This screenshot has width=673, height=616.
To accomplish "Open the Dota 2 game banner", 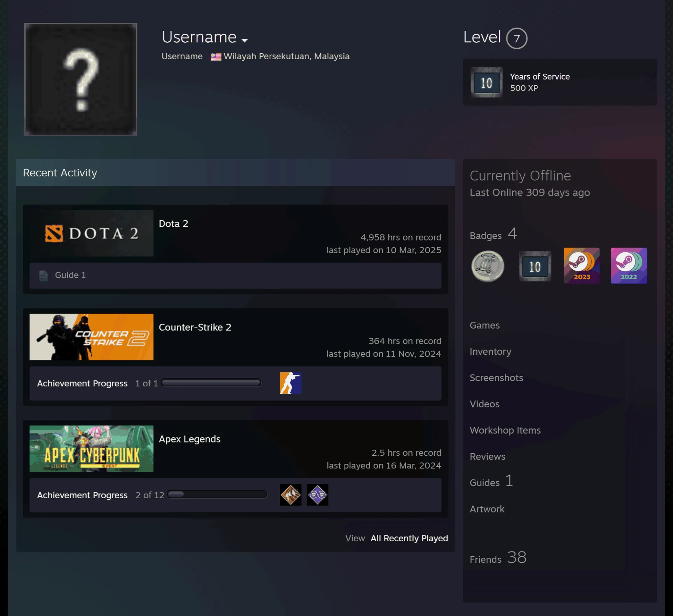I will pos(91,233).
